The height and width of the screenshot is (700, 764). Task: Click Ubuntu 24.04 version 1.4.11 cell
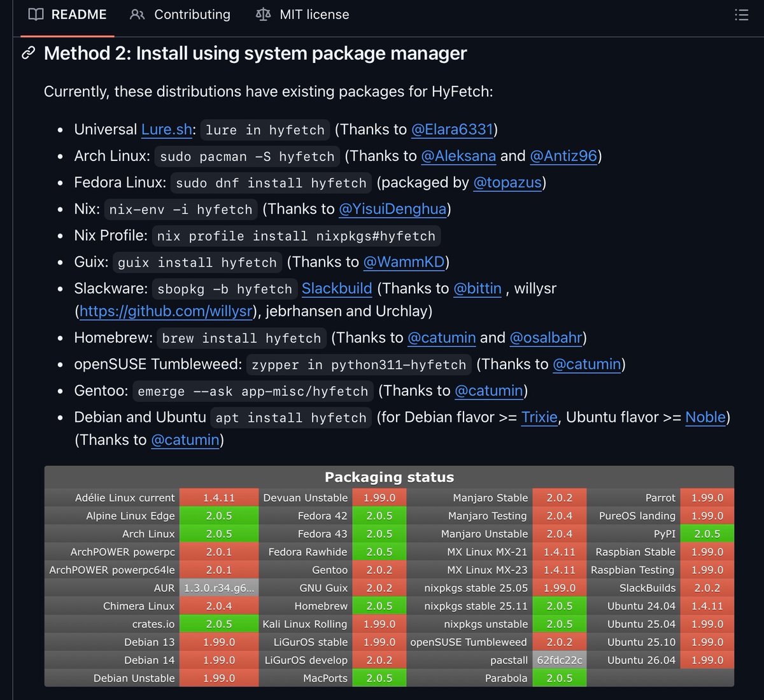point(707,606)
